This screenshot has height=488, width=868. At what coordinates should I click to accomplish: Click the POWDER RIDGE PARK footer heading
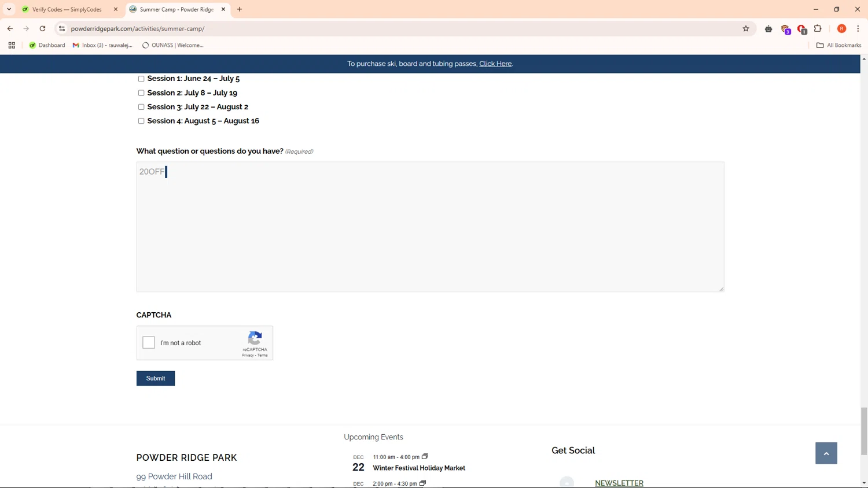click(x=186, y=457)
